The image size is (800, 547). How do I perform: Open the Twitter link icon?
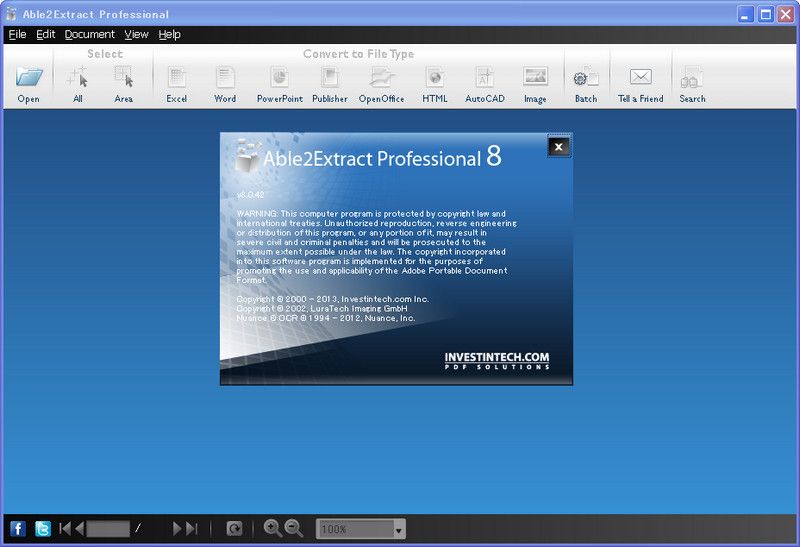pyautogui.click(x=43, y=529)
